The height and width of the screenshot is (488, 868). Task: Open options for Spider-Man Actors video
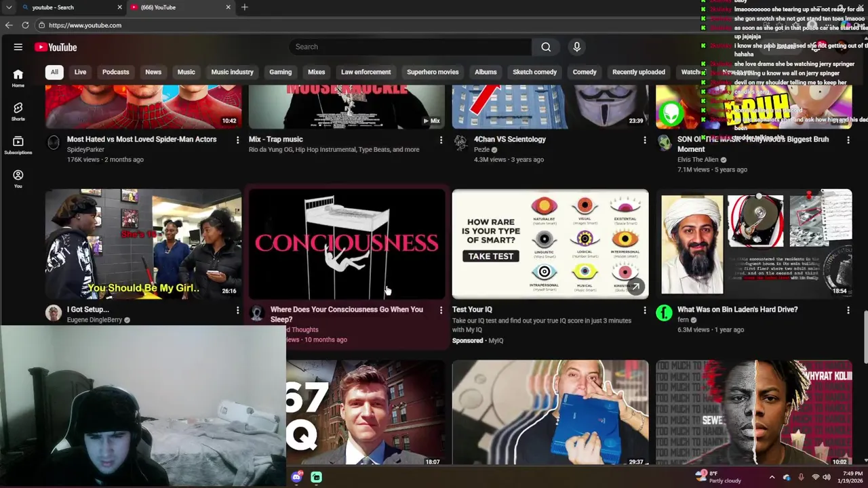237,140
